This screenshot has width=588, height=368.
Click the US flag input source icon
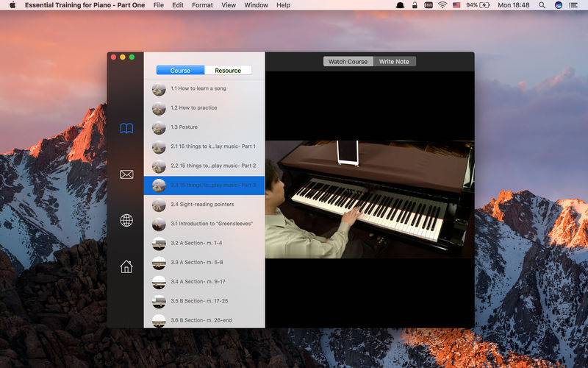pos(456,5)
